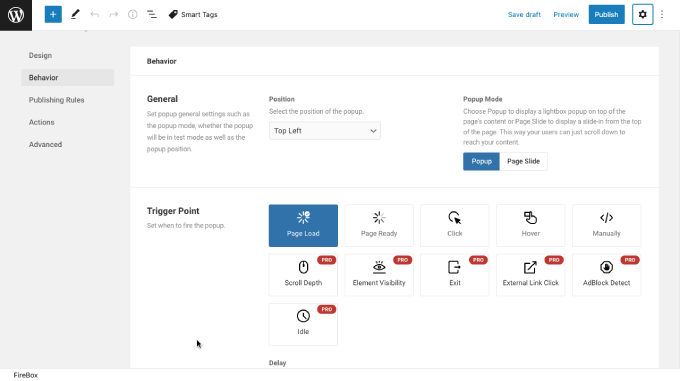The height and width of the screenshot is (381, 680).
Task: Choose Popup mode
Action: tap(481, 161)
